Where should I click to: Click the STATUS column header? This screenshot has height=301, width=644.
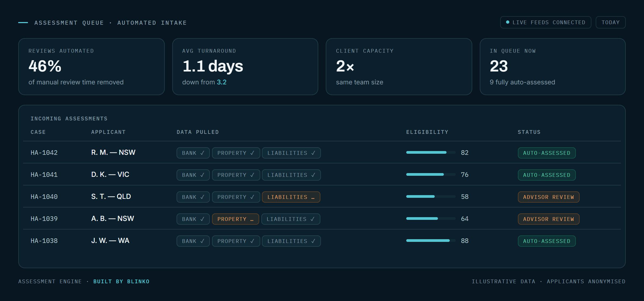529,132
